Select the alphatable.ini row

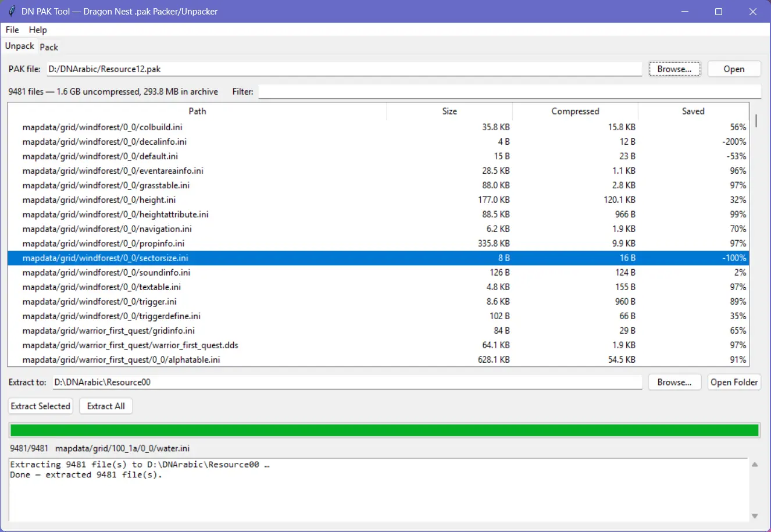coord(378,359)
